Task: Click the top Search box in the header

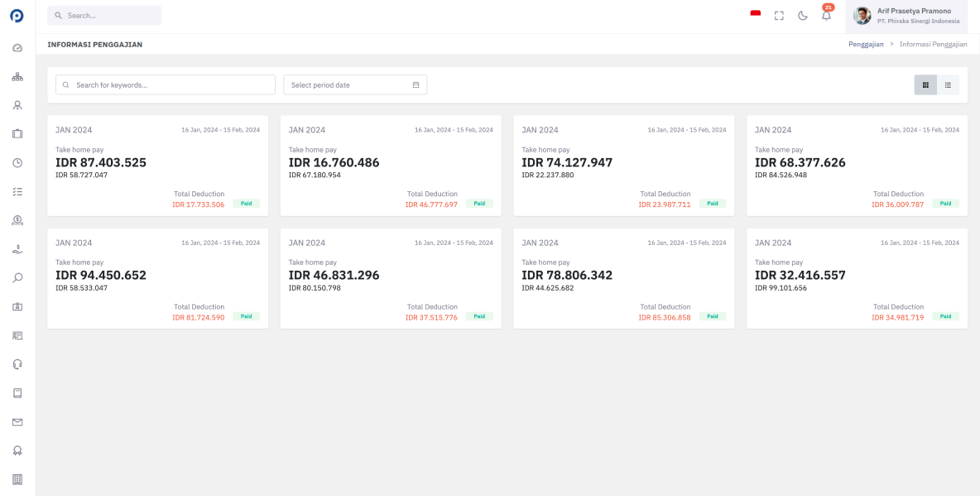Action: (104, 16)
